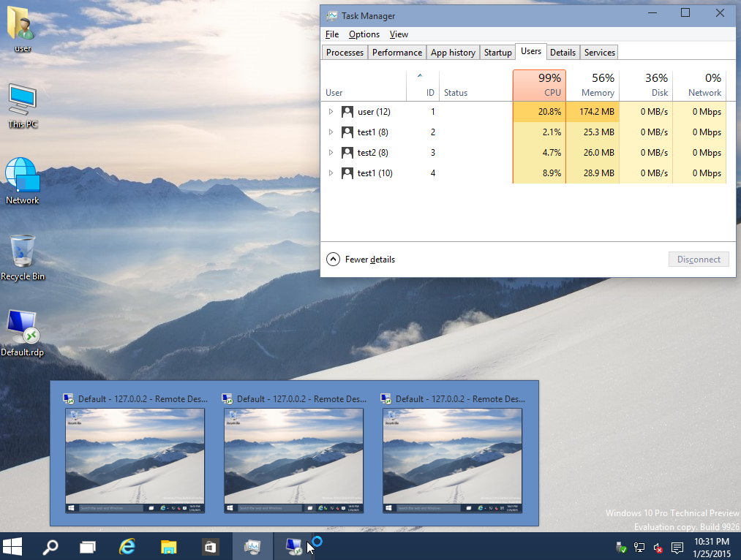Open the Recycle Bin desktop icon
741x560 pixels.
[x=23, y=251]
